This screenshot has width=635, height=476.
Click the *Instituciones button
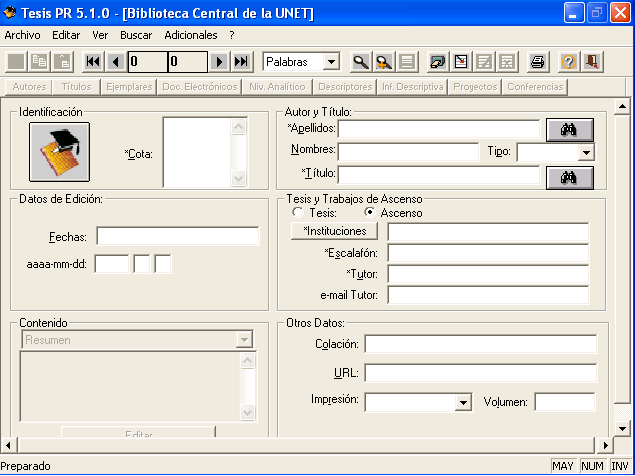click(x=335, y=231)
